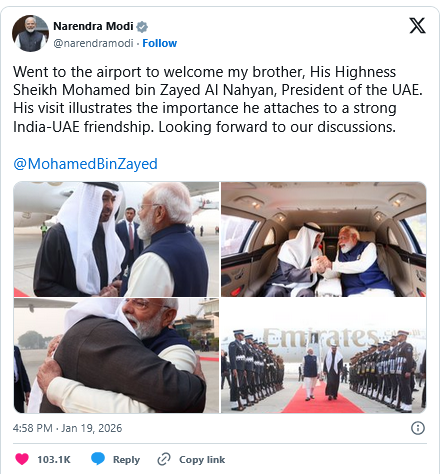Open the tweet info circle icon

pos(418,428)
